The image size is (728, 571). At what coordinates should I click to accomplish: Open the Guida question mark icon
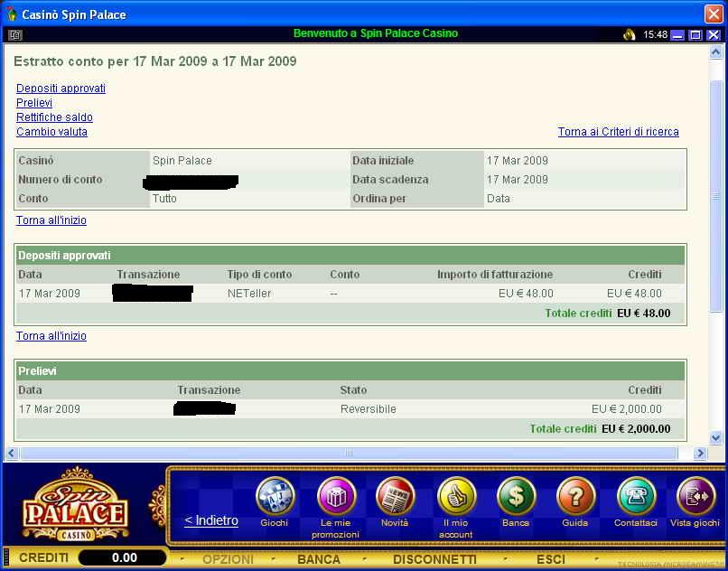575,497
